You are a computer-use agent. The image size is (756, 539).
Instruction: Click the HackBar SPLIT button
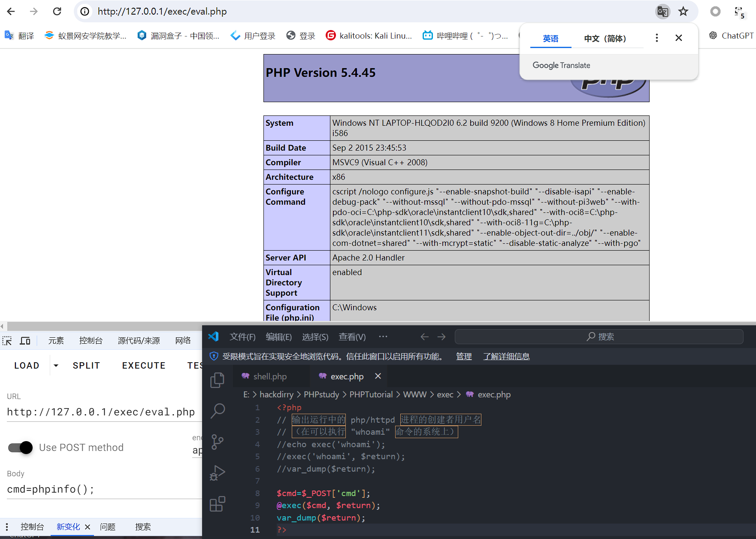pos(86,366)
